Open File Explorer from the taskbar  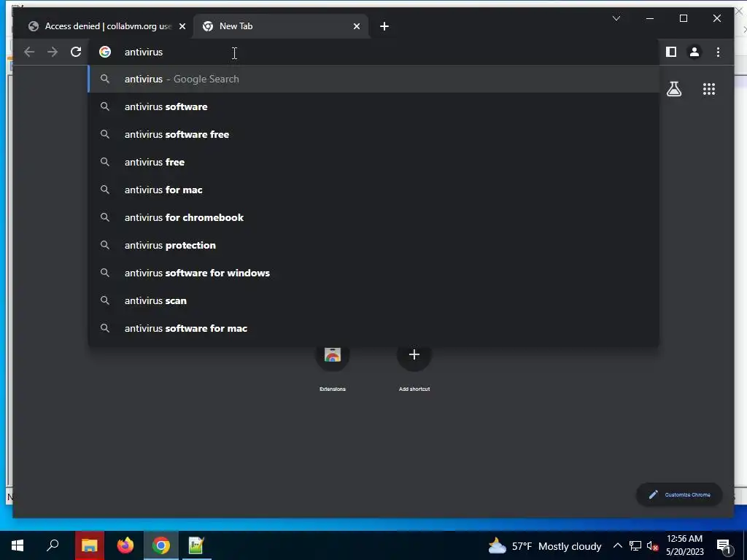click(x=89, y=545)
